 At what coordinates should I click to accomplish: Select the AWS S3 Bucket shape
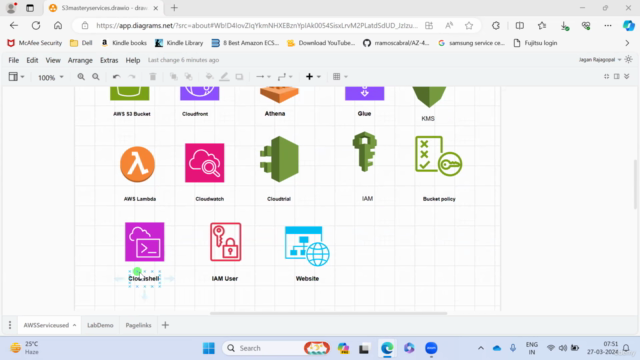pyautogui.click(x=130, y=93)
